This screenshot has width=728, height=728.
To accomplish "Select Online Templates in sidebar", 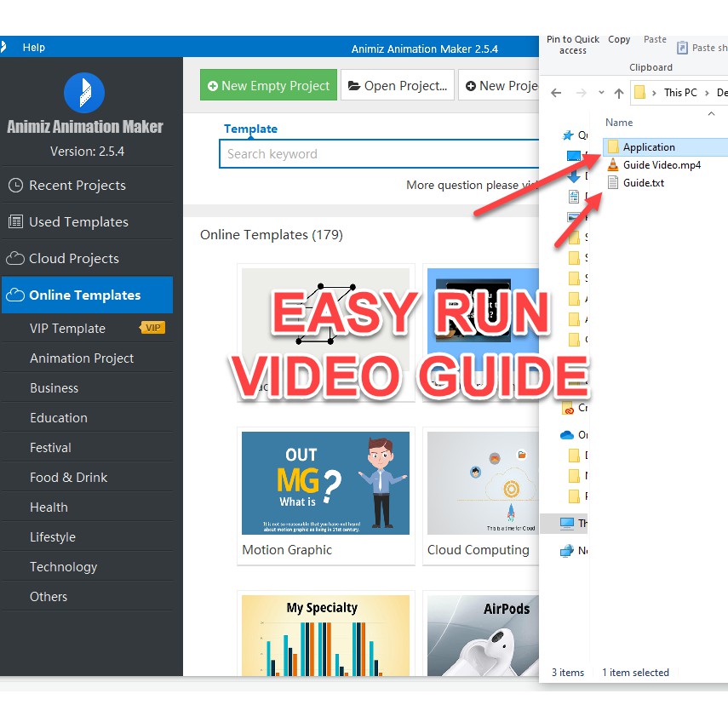I will (84, 295).
